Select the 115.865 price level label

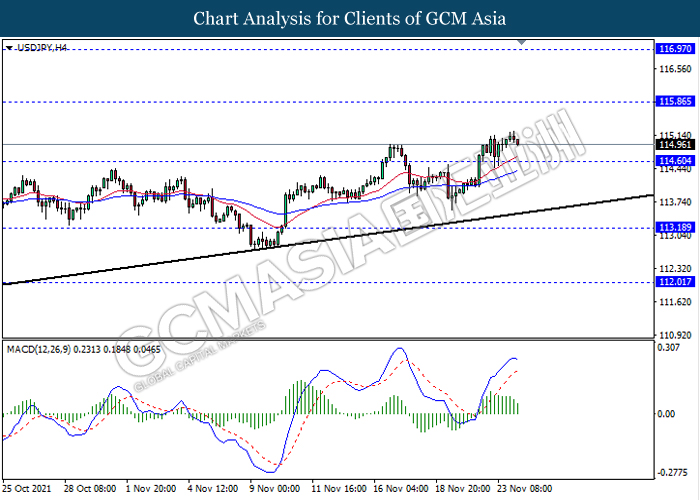point(675,101)
